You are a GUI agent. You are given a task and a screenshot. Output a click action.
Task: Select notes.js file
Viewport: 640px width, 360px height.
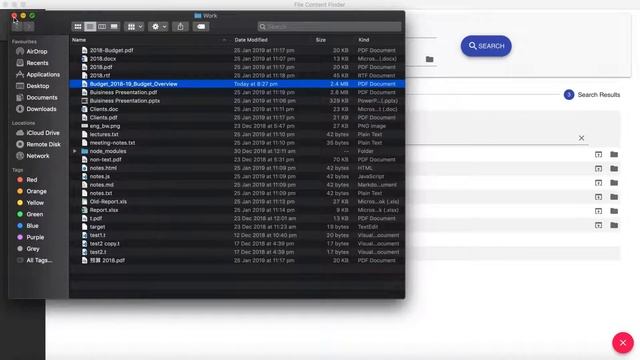(x=237, y=176)
